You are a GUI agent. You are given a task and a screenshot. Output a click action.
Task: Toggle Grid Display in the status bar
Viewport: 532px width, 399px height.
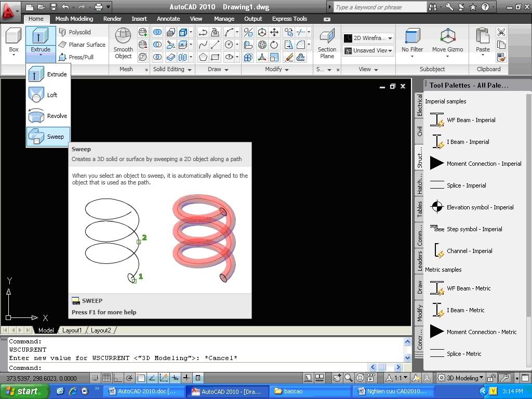click(x=107, y=378)
